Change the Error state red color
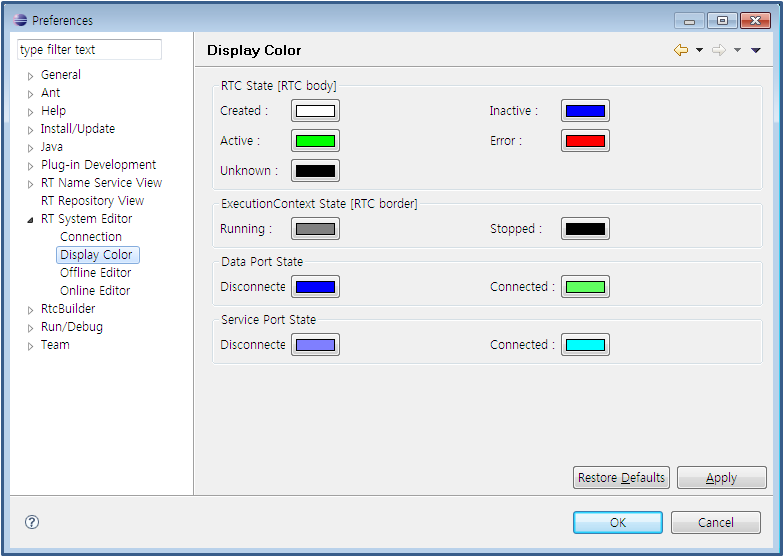Viewport: 784px width, 557px height. click(585, 141)
